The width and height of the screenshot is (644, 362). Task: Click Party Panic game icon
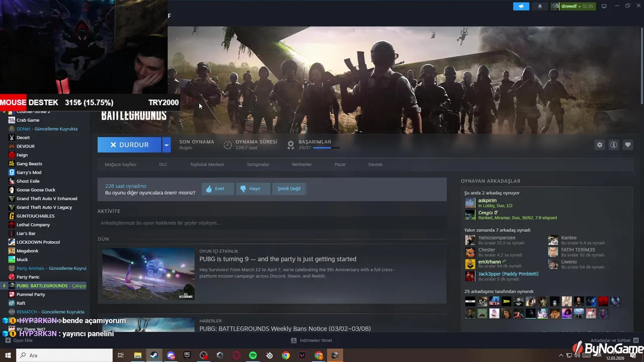(x=12, y=277)
